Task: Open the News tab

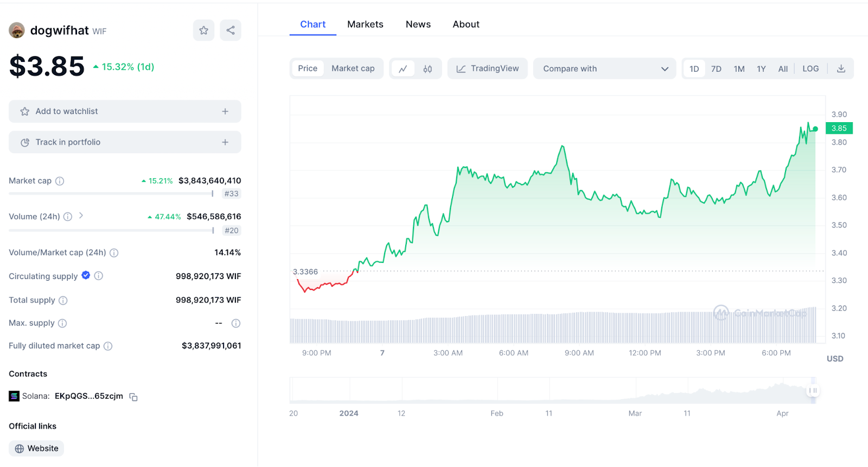Action: click(418, 24)
